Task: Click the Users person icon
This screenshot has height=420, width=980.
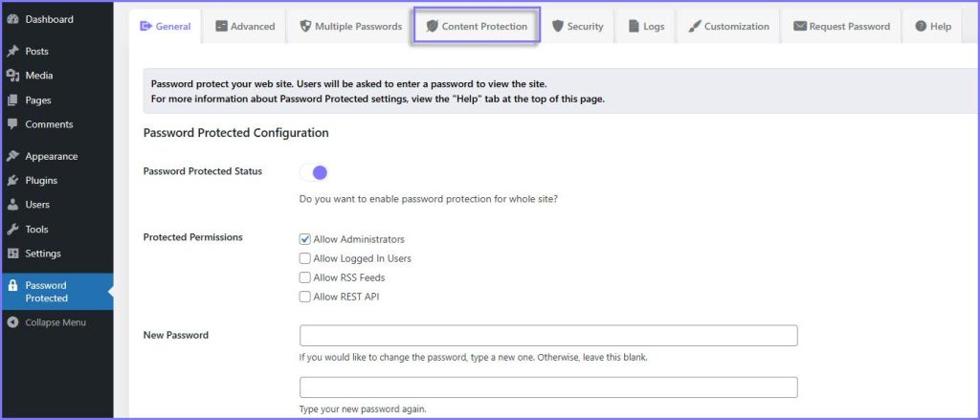Action: click(12, 205)
